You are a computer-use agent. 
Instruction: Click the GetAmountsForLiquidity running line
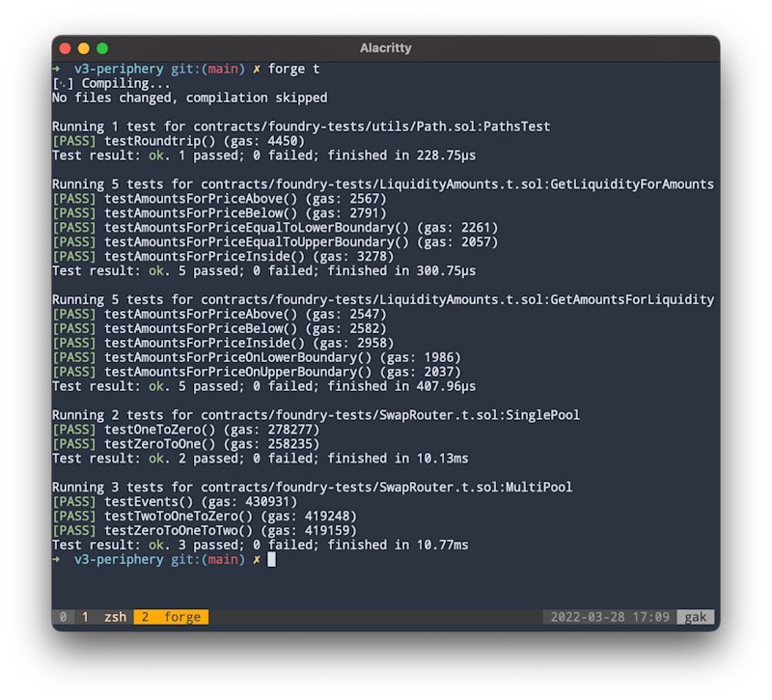pyautogui.click(x=382, y=299)
